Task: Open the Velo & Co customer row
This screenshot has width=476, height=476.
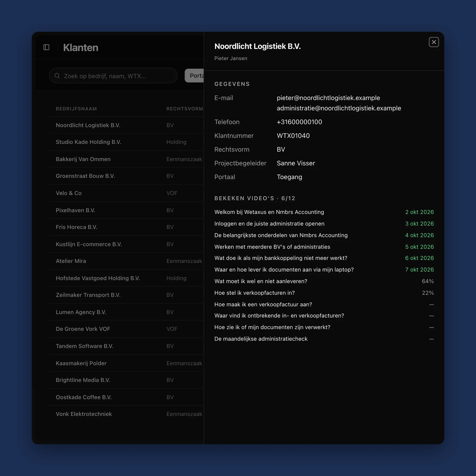Action: [x=126, y=193]
